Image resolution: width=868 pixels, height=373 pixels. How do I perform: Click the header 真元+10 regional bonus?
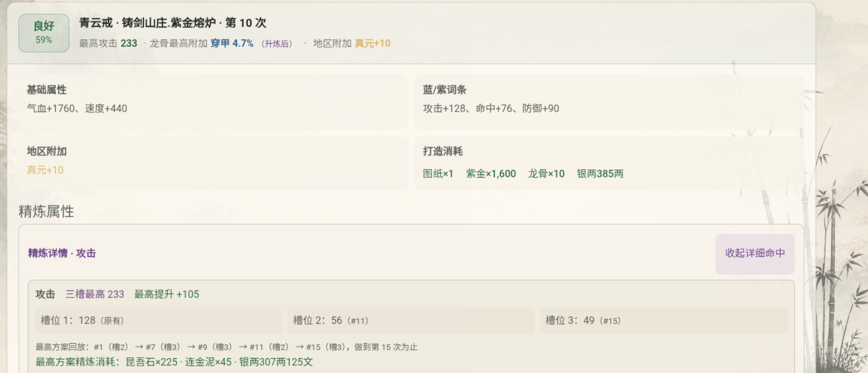pos(372,43)
